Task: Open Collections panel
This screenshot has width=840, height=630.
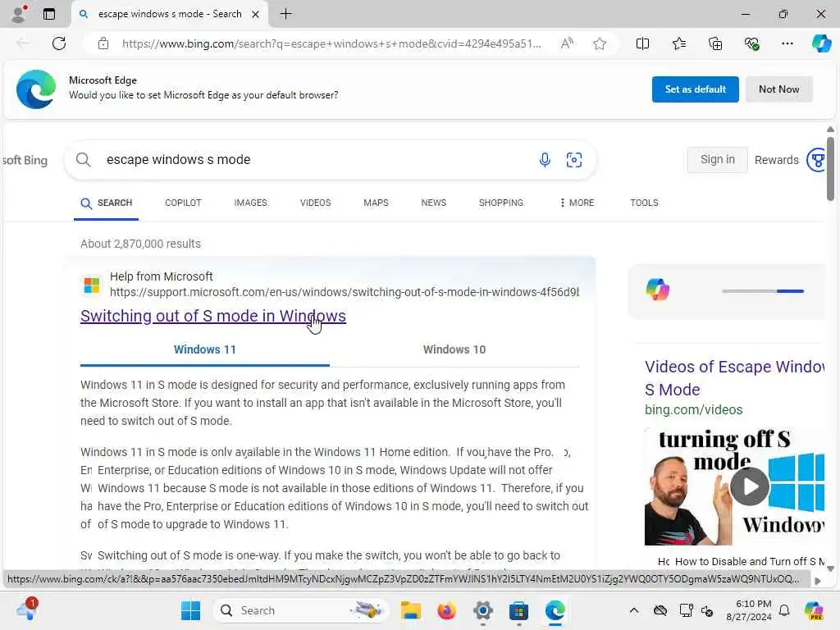Action: pos(715,43)
